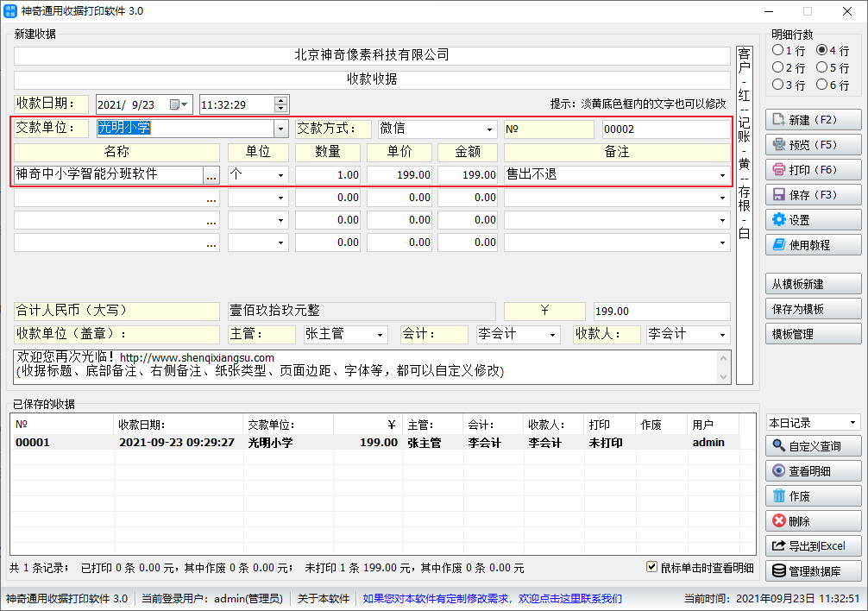Open the 使用教程 tutorial
Screen dimensions: 868x611
click(x=813, y=244)
